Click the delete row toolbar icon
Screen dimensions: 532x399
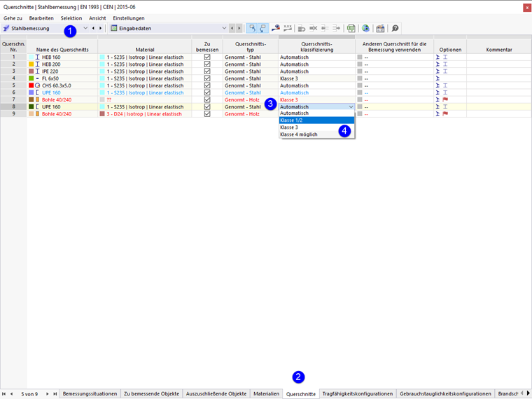coord(313,28)
